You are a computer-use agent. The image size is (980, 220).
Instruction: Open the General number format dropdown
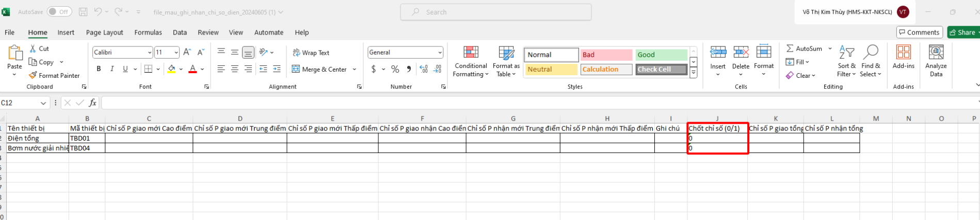point(440,53)
